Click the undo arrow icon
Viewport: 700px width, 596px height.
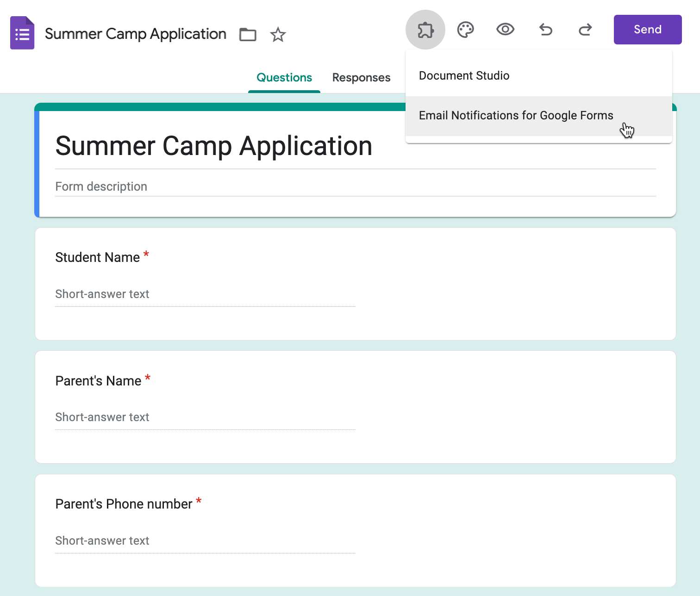pos(545,30)
